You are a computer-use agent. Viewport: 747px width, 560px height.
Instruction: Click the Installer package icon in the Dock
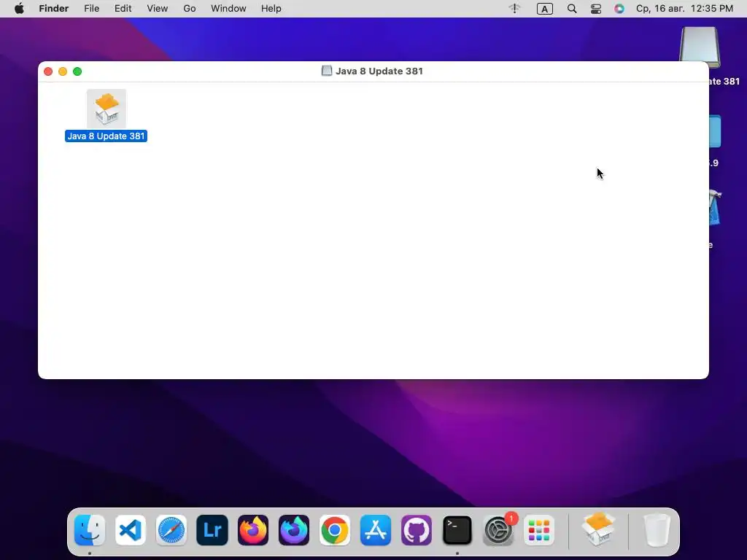click(598, 529)
